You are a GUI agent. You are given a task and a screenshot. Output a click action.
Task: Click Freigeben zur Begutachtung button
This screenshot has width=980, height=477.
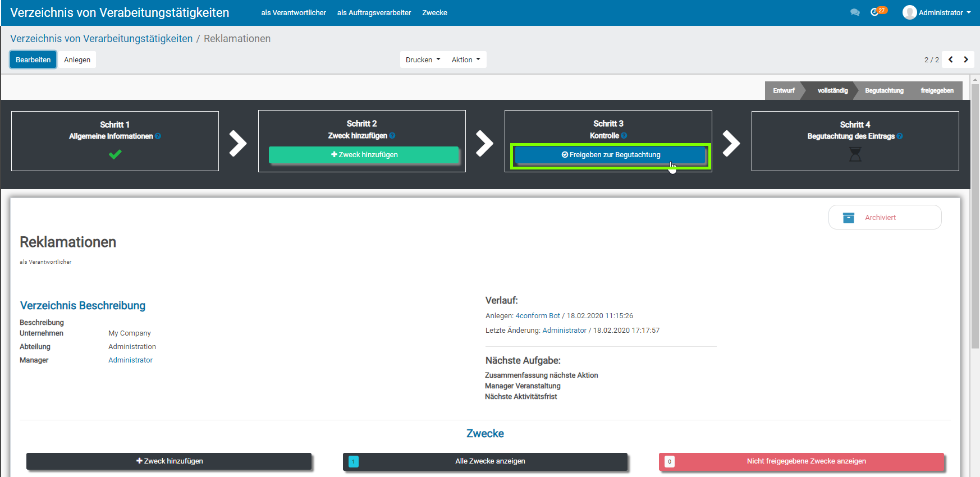(610, 155)
